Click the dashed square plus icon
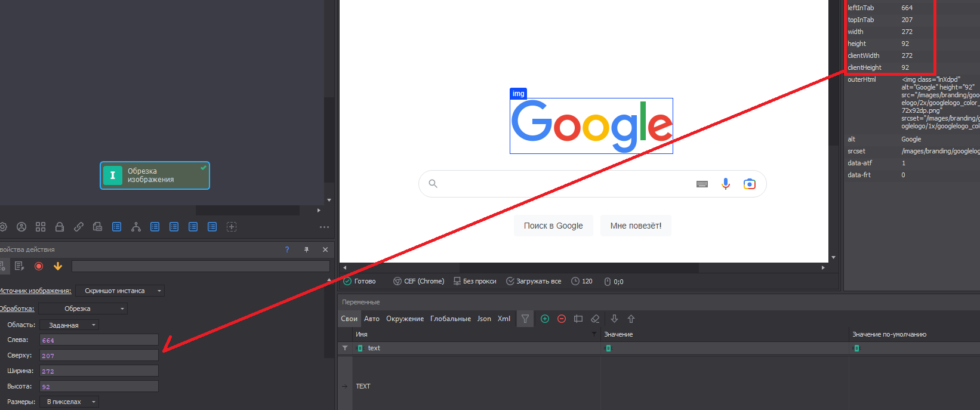 (232, 227)
